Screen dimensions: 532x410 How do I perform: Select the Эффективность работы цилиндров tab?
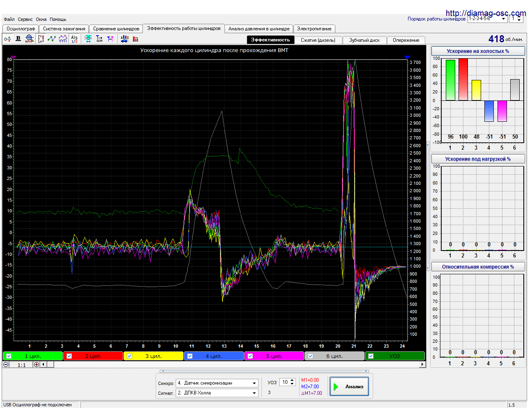pyautogui.click(x=184, y=28)
